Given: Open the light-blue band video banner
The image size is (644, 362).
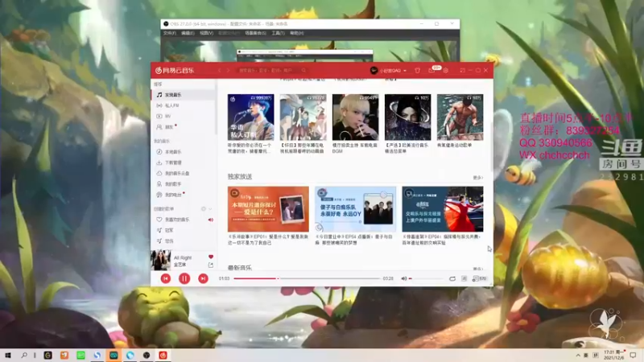Looking at the screenshot, I should pyautogui.click(x=355, y=209).
